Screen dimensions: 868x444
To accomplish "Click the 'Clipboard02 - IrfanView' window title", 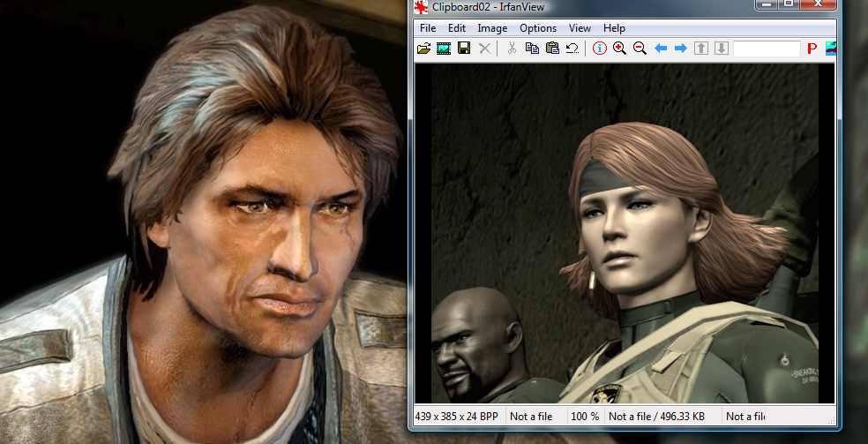I will pyautogui.click(x=489, y=7).
